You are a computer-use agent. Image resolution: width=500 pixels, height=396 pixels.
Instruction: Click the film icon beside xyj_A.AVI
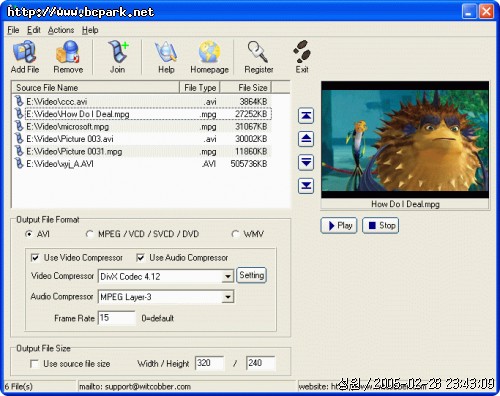click(x=19, y=164)
